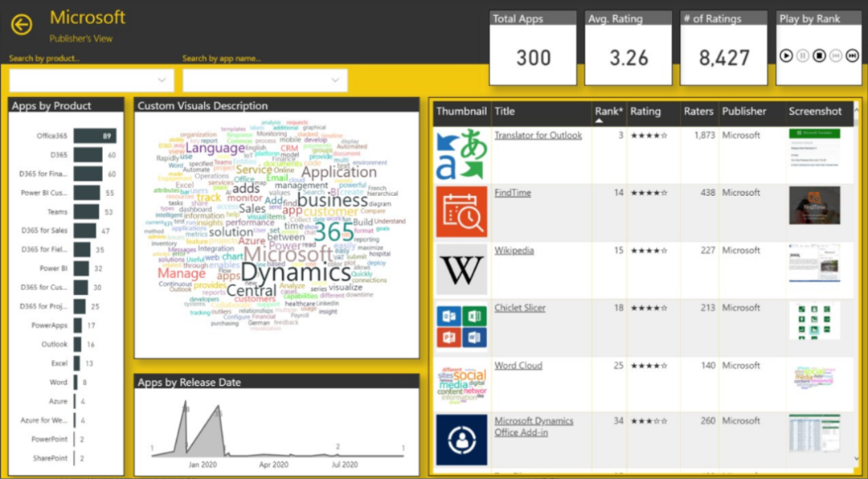Click Apr 2020 on release date axis
This screenshot has height=479, width=868.
(274, 465)
